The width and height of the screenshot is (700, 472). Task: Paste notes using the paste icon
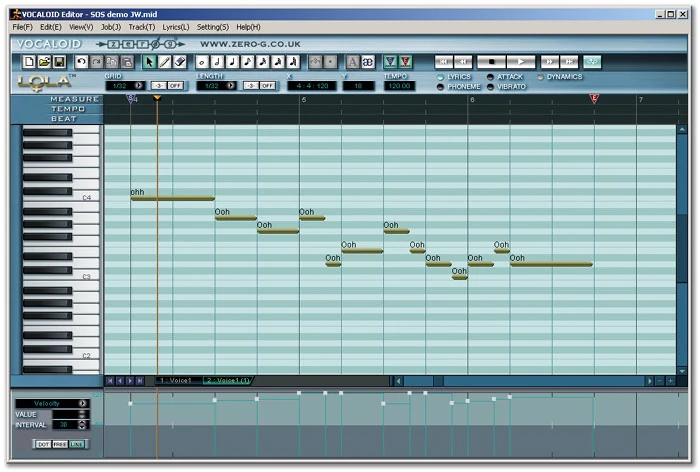(x=127, y=62)
